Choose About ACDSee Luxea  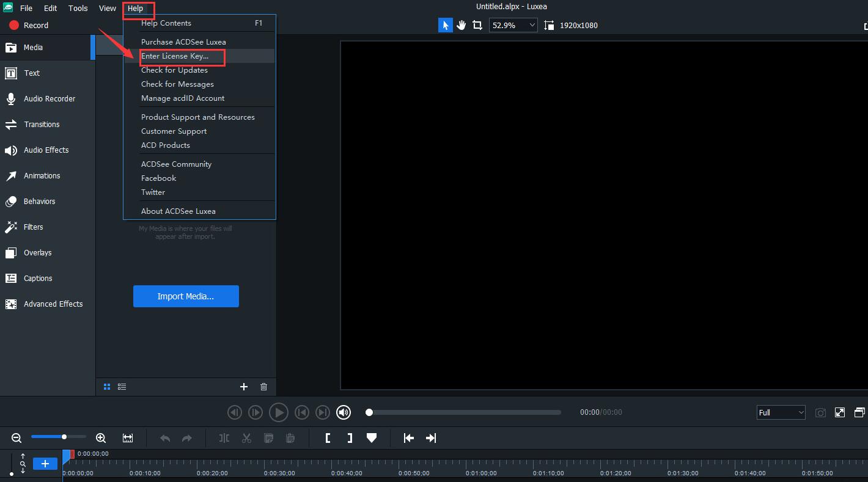coord(199,211)
